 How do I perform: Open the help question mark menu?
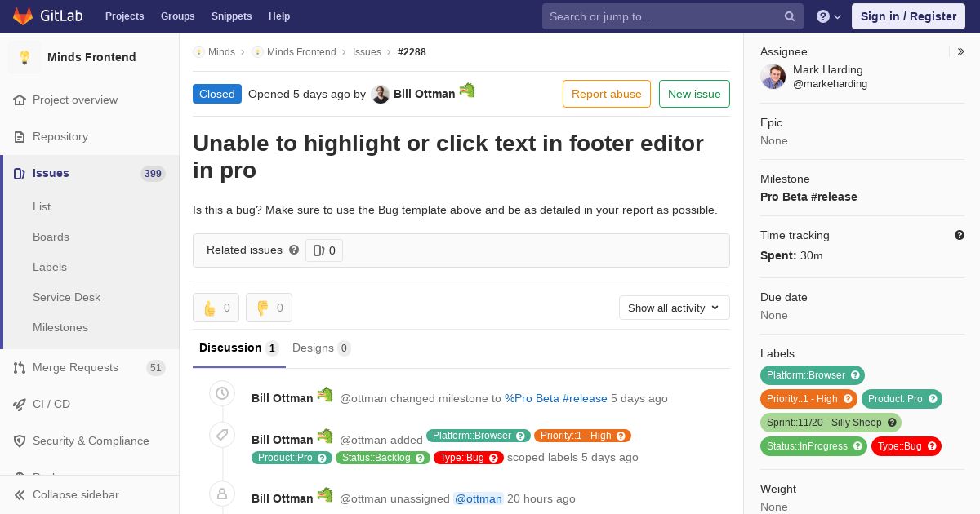[x=829, y=16]
